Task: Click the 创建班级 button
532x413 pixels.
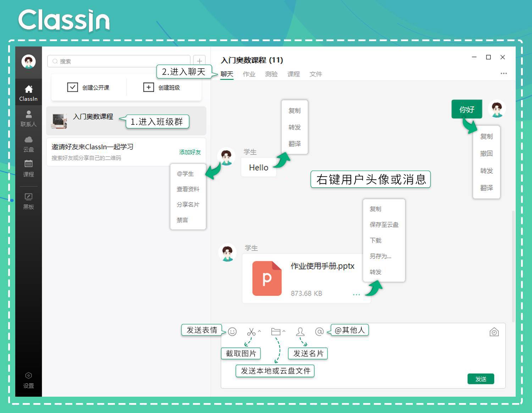Action: pos(162,87)
